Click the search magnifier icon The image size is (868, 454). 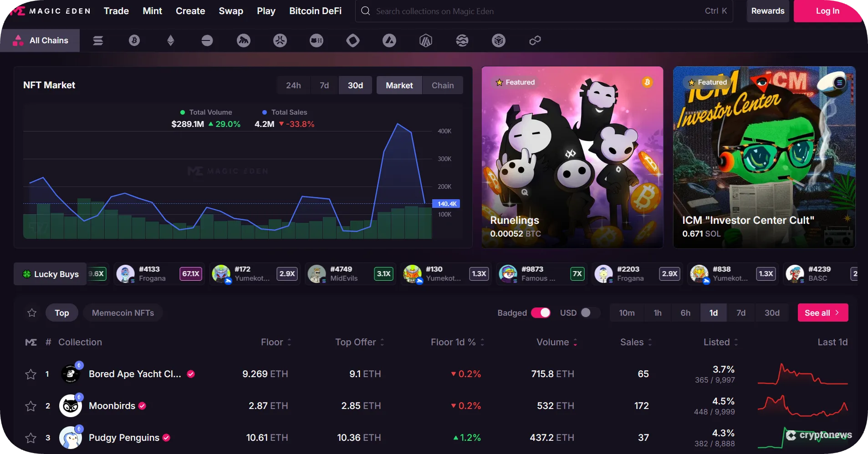(x=365, y=11)
